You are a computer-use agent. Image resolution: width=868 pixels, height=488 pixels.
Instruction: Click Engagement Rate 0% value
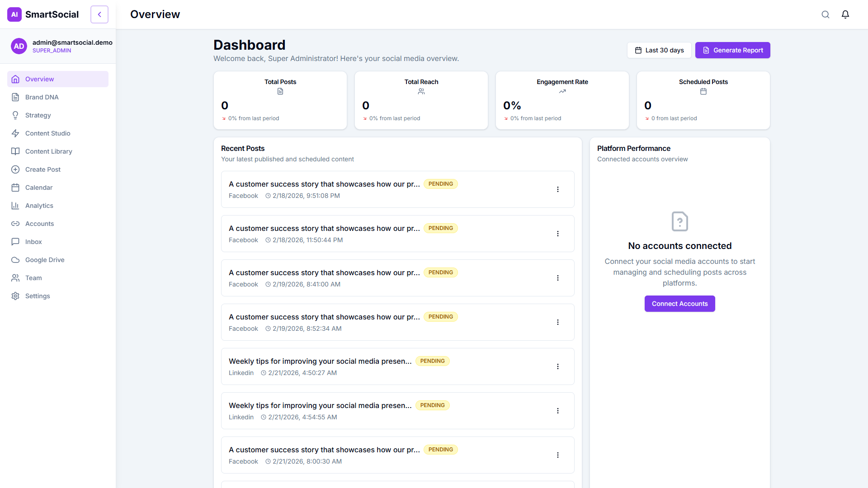(512, 106)
